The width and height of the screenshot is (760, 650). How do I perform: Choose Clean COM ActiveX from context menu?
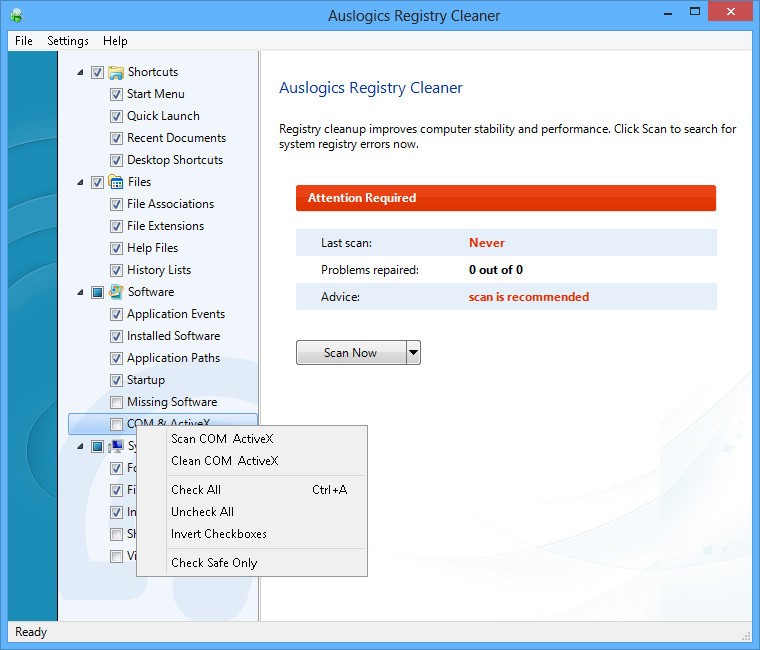[252, 460]
